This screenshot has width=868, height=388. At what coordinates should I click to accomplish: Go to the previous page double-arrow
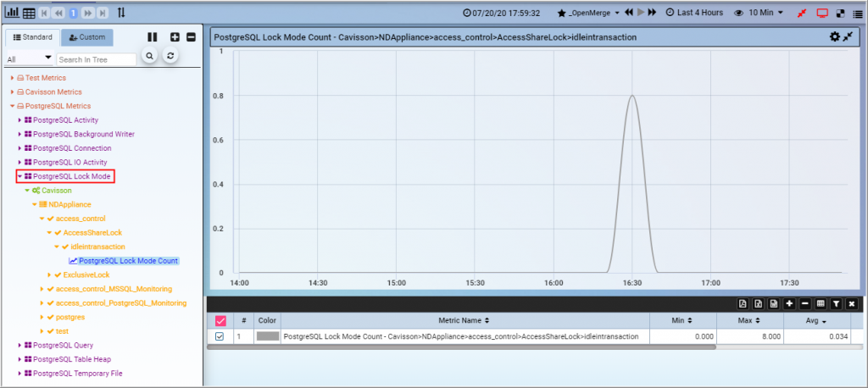(x=58, y=13)
